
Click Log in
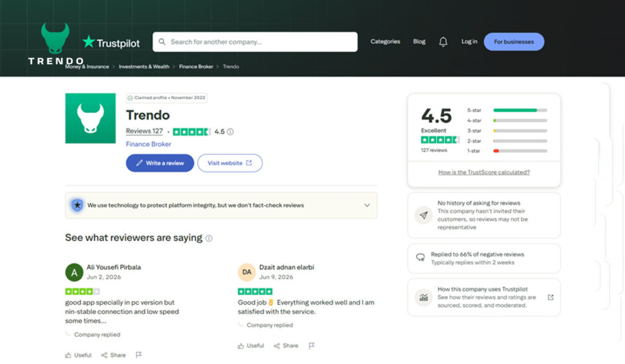pyautogui.click(x=469, y=41)
